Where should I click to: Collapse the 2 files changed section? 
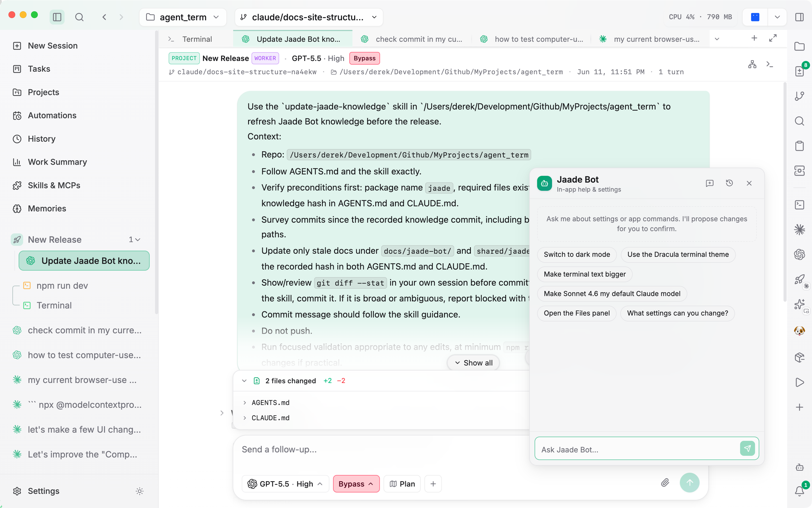point(244,381)
